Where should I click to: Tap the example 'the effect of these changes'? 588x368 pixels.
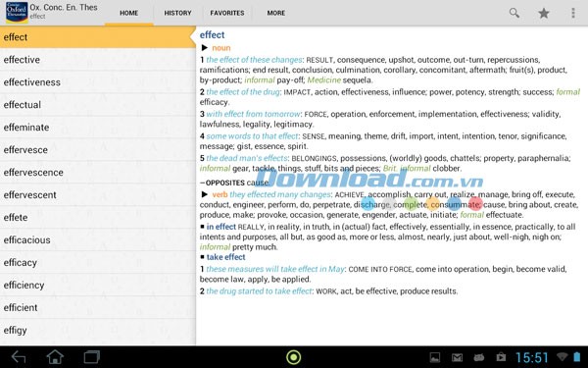[x=254, y=60]
